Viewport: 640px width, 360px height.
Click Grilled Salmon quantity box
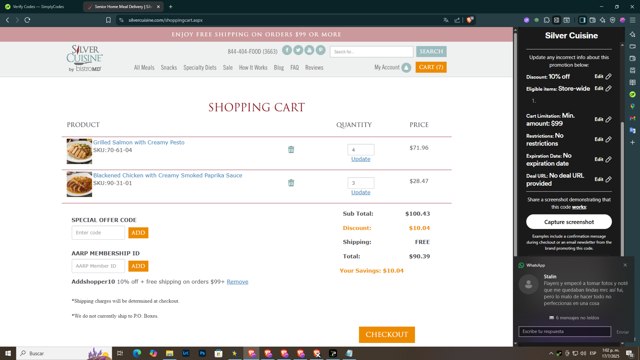point(361,149)
